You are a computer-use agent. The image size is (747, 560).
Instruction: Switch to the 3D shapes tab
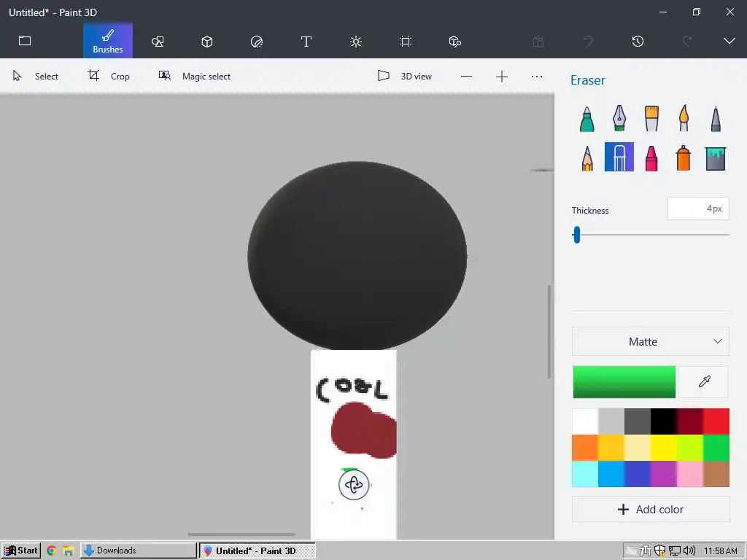pyautogui.click(x=206, y=42)
